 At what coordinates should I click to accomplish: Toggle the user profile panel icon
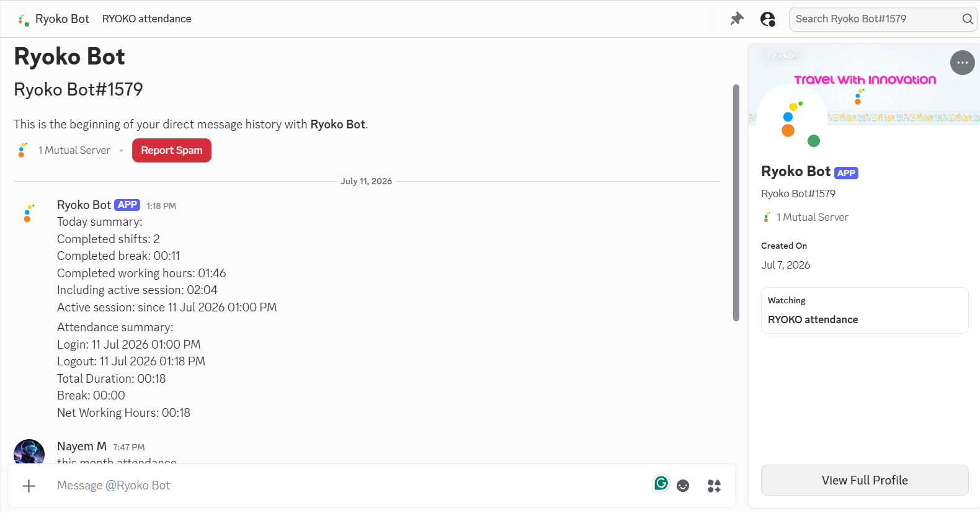[x=768, y=19]
